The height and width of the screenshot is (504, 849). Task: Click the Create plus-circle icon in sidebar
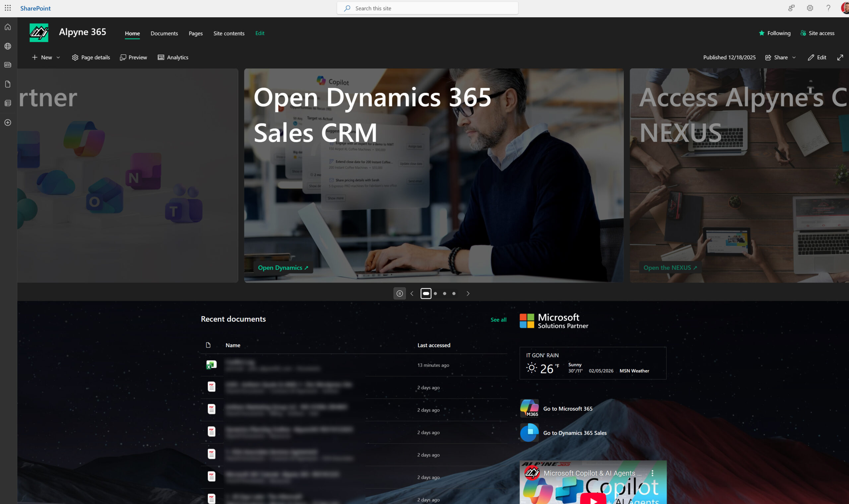tap(8, 123)
